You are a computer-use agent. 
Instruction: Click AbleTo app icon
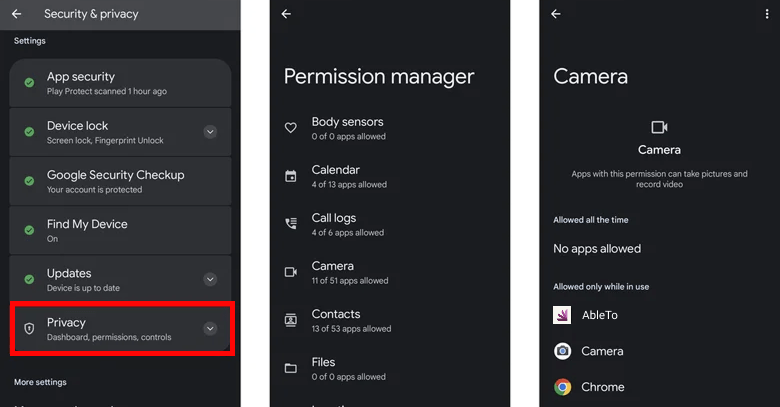(x=562, y=315)
